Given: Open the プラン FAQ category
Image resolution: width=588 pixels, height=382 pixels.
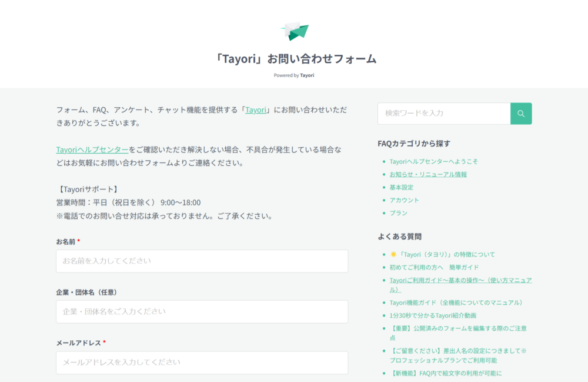Looking at the screenshot, I should coord(398,212).
